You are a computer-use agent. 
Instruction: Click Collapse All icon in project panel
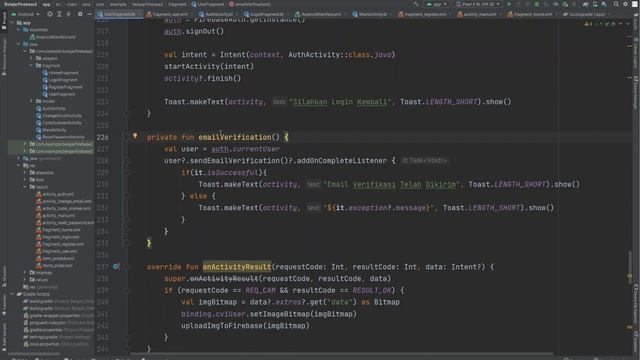click(x=69, y=14)
